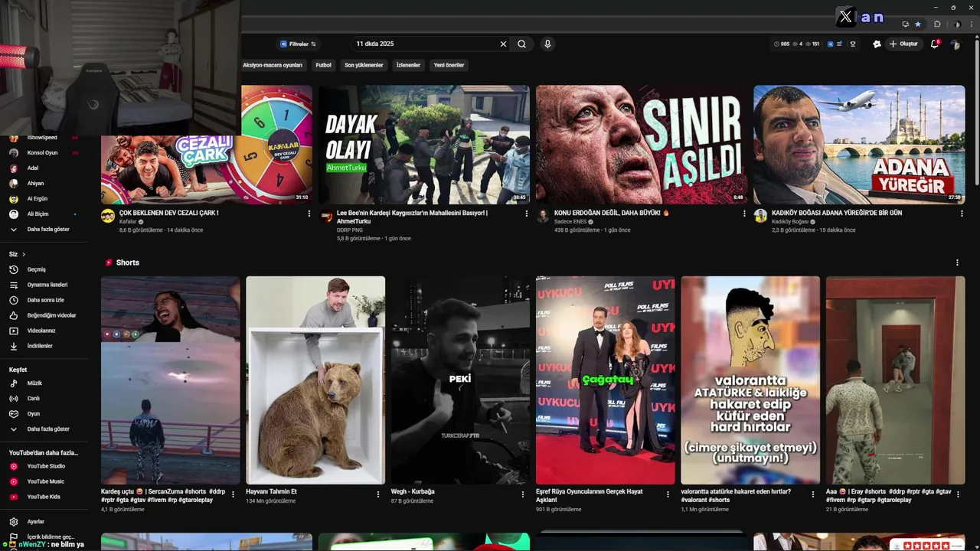
Task: Play the Çağatay red carpet short
Action: point(606,380)
